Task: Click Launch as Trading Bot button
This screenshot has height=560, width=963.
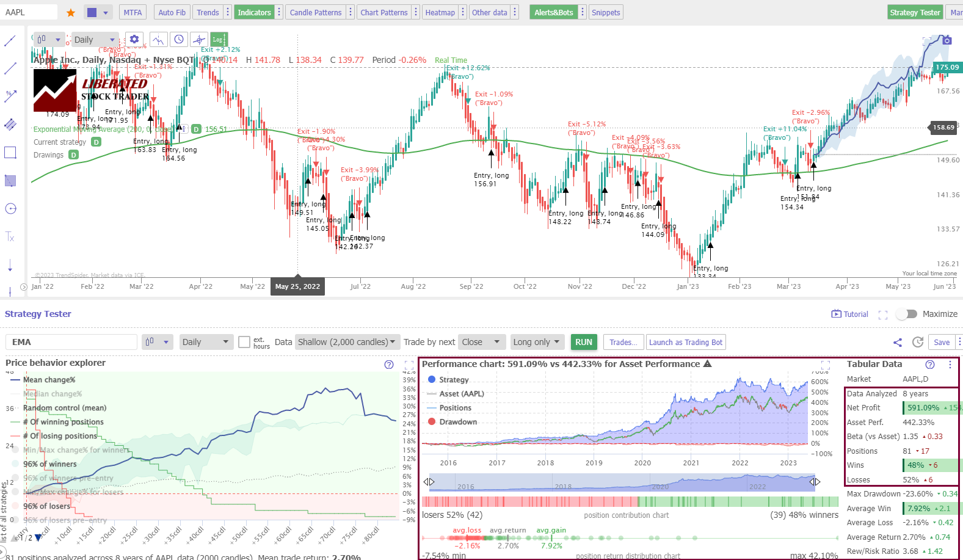Action: click(686, 342)
